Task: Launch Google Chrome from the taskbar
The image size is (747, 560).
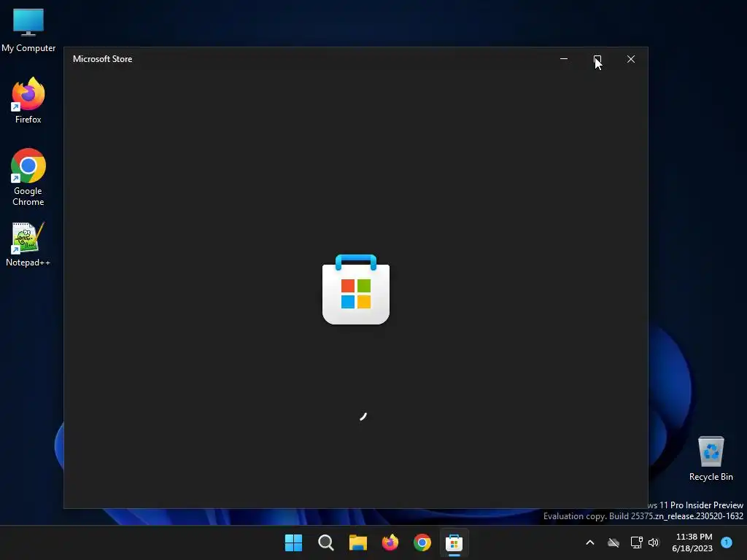Action: coord(422,542)
